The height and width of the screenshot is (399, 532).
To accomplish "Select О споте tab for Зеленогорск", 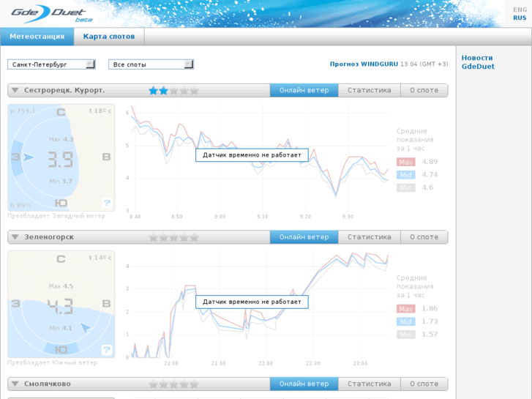I will pyautogui.click(x=424, y=237).
